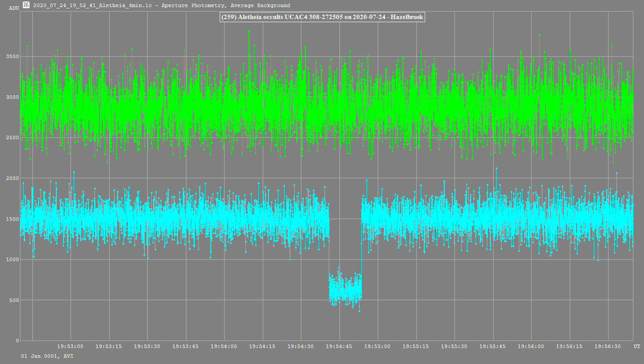The image size is (644, 364).
Task: Click the 1000 ADU axis value
Action: pyautogui.click(x=12, y=259)
